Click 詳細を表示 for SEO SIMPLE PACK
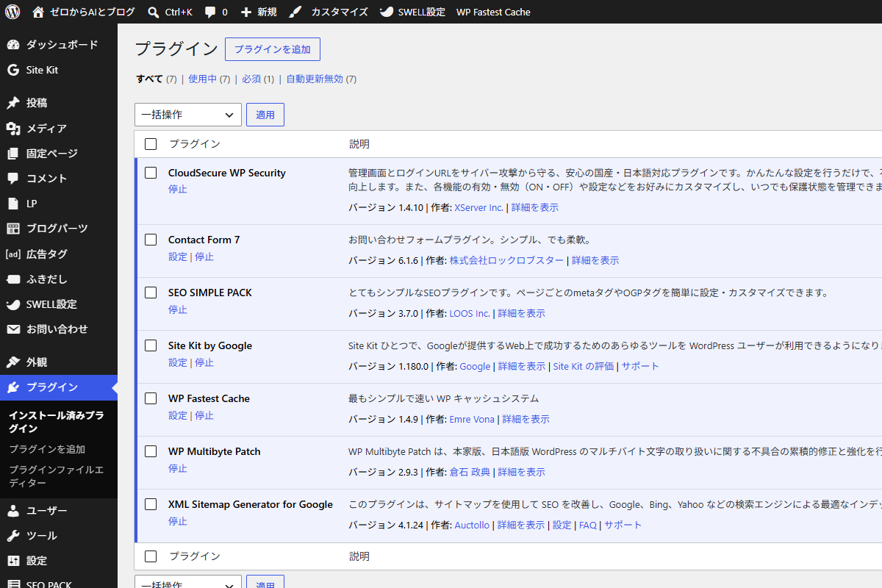Viewport: 882px width, 588px height. pyautogui.click(x=521, y=313)
